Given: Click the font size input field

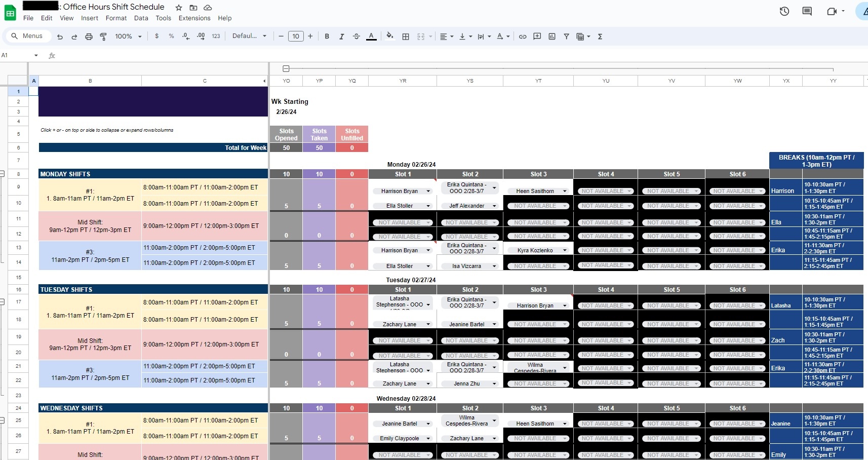Looking at the screenshot, I should click(296, 36).
